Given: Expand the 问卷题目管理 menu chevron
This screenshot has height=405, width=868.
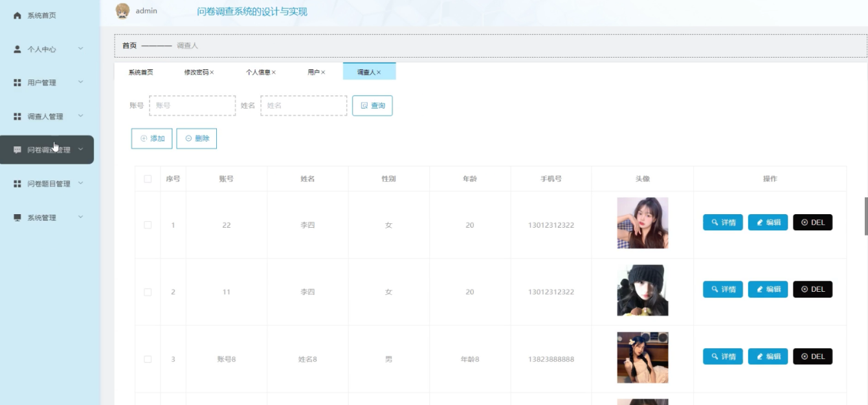Looking at the screenshot, I should (x=80, y=183).
